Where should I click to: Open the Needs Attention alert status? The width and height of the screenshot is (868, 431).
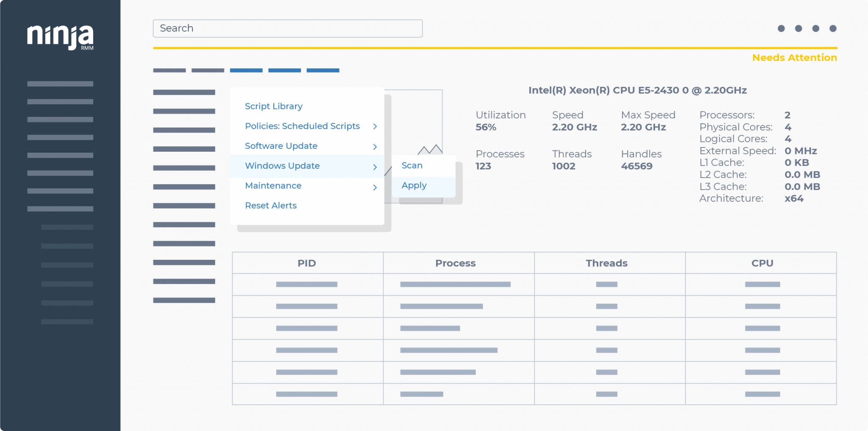pos(795,58)
